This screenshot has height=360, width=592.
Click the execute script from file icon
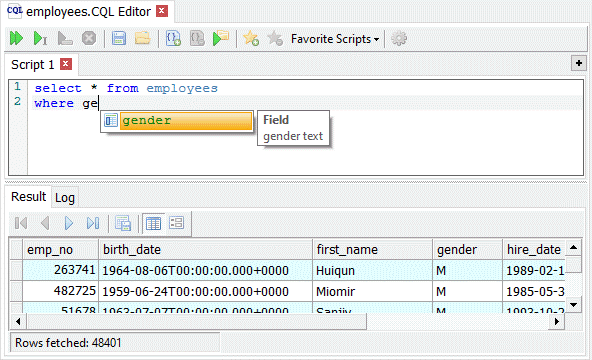tap(221, 38)
